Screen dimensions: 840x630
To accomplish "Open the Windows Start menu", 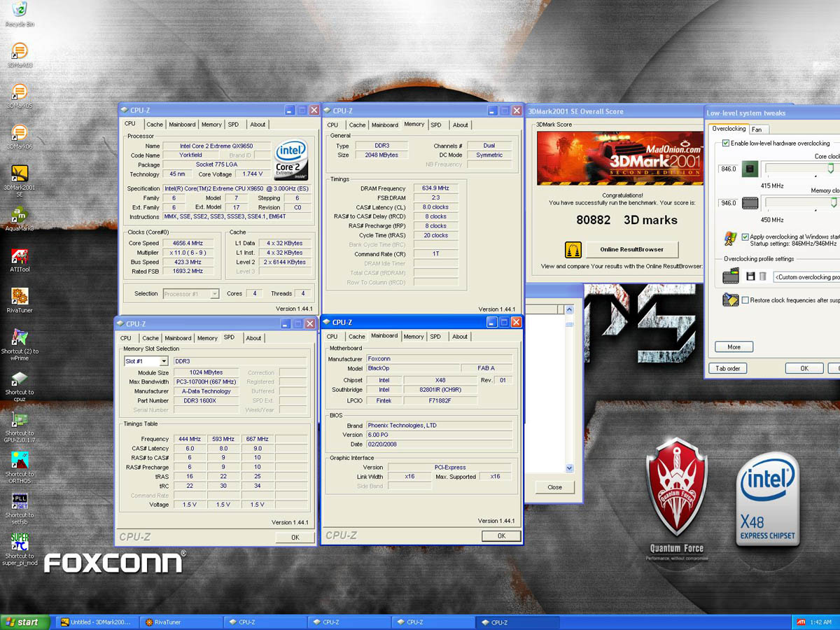I will (24, 622).
